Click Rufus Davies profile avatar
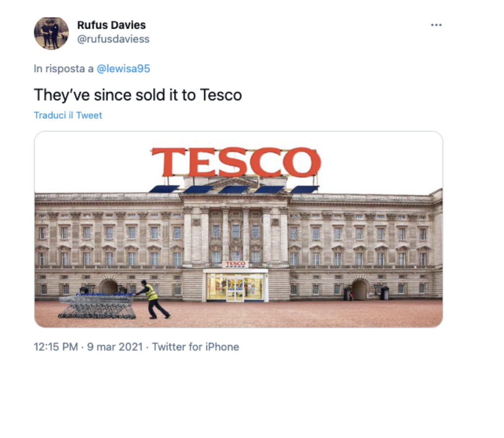This screenshot has width=504, height=438. coord(51,33)
